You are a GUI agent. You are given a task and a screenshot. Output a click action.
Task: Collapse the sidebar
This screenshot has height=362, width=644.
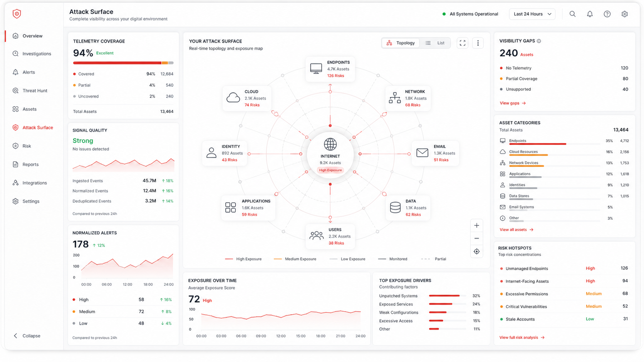(27, 336)
